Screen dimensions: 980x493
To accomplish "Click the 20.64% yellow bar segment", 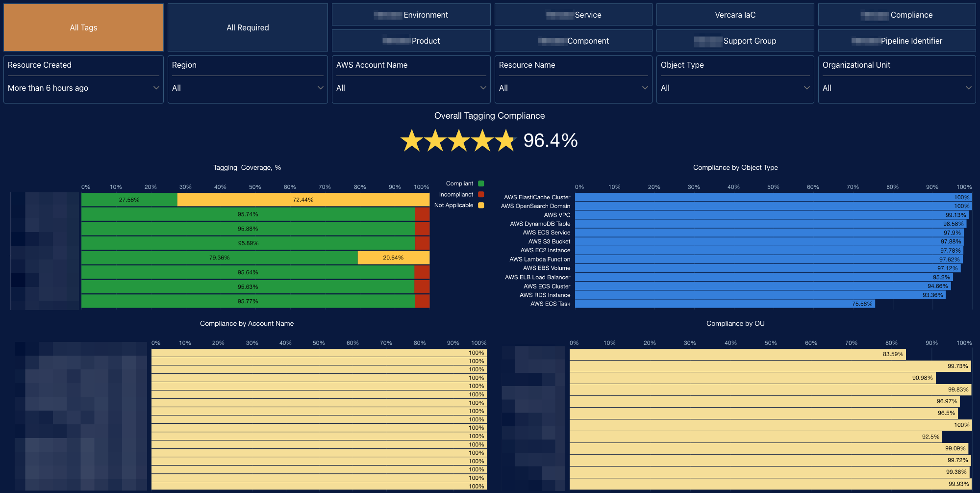I will pos(394,258).
